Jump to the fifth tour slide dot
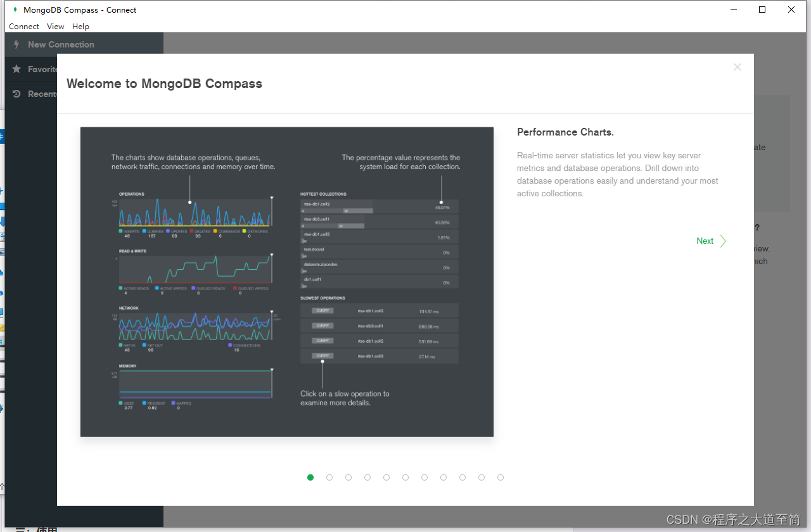Image resolution: width=811 pixels, height=532 pixels. point(386,478)
